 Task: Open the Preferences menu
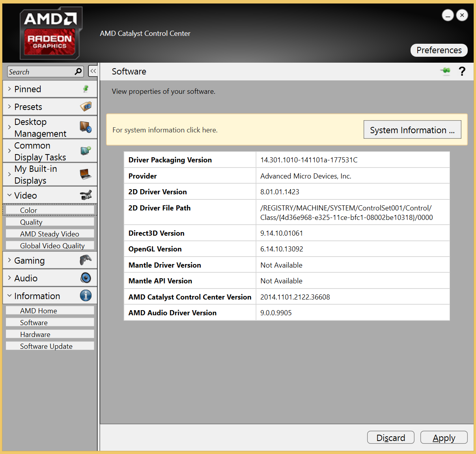click(x=439, y=50)
